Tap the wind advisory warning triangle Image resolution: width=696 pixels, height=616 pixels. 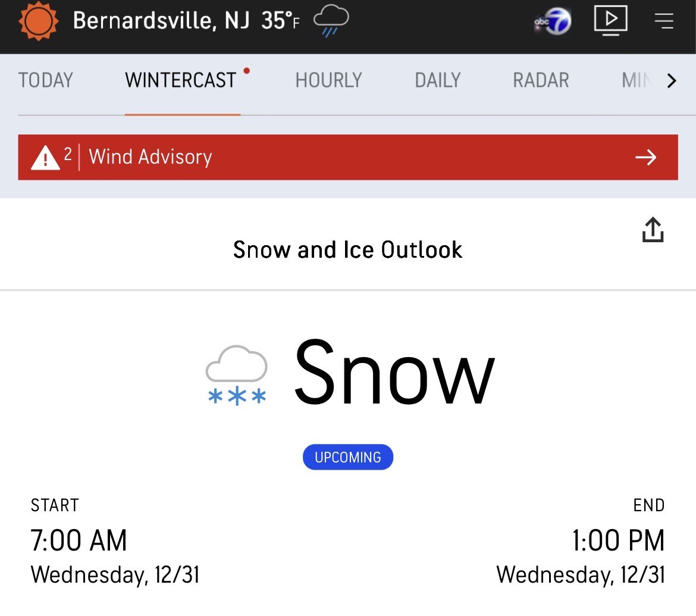45,158
